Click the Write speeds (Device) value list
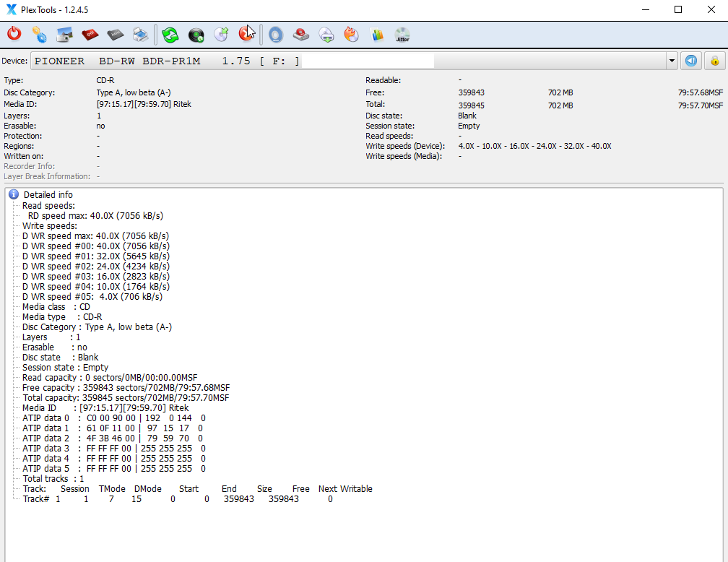This screenshot has width=728, height=562. click(535, 147)
